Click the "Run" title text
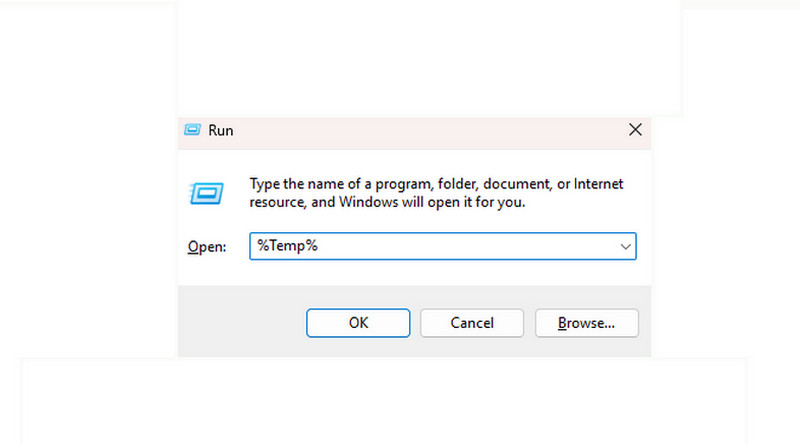Image resolution: width=800 pixels, height=444 pixels. pyautogui.click(x=220, y=131)
